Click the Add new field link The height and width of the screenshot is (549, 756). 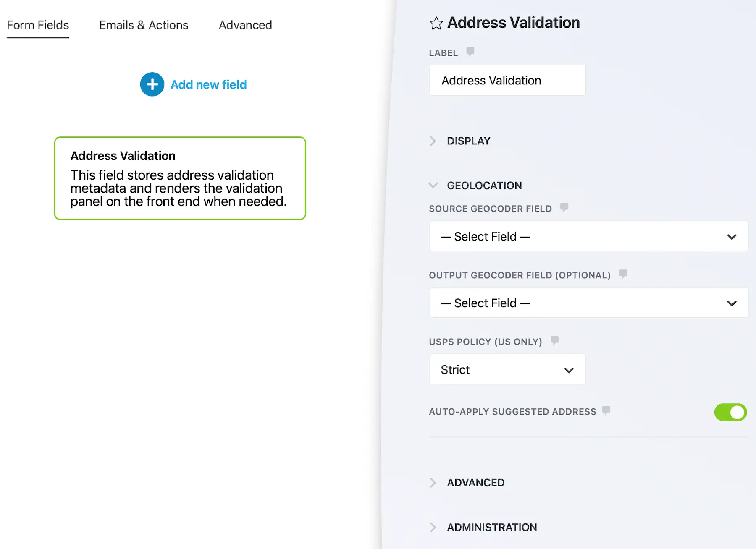pyautogui.click(x=209, y=85)
